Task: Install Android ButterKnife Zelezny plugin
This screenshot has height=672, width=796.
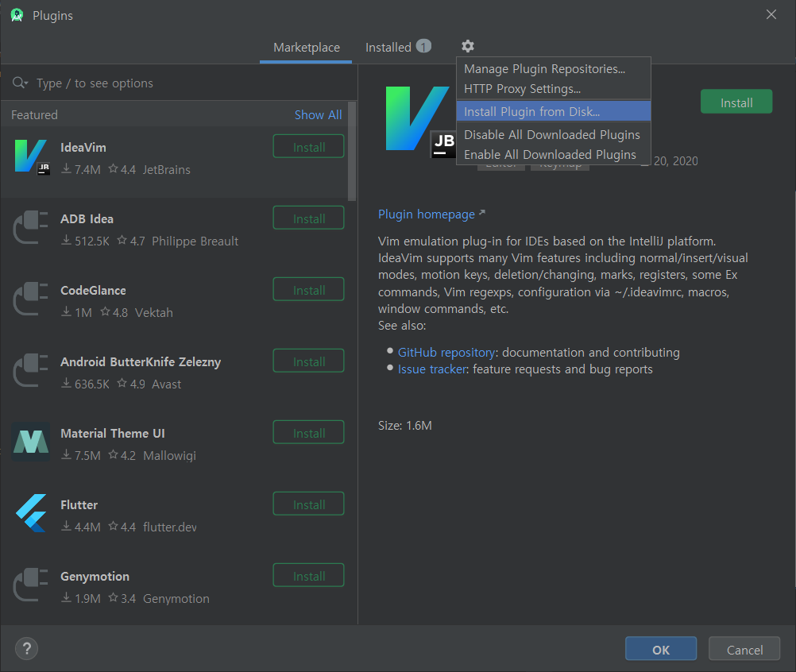Action: click(309, 361)
